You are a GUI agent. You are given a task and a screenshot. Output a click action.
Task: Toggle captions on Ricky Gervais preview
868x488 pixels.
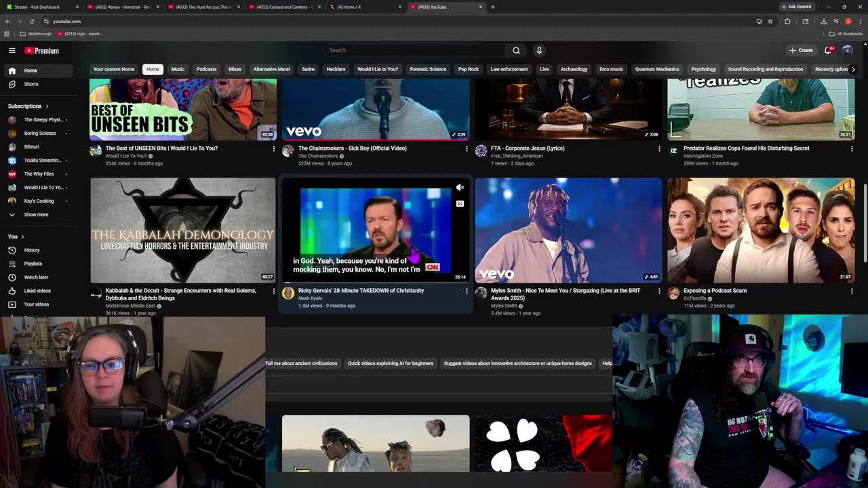click(x=460, y=203)
